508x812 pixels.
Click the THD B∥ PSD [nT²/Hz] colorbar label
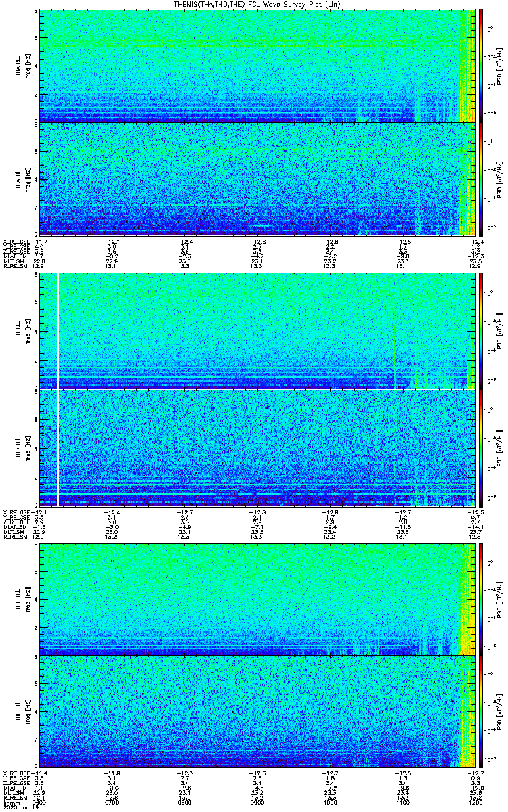tap(500, 447)
